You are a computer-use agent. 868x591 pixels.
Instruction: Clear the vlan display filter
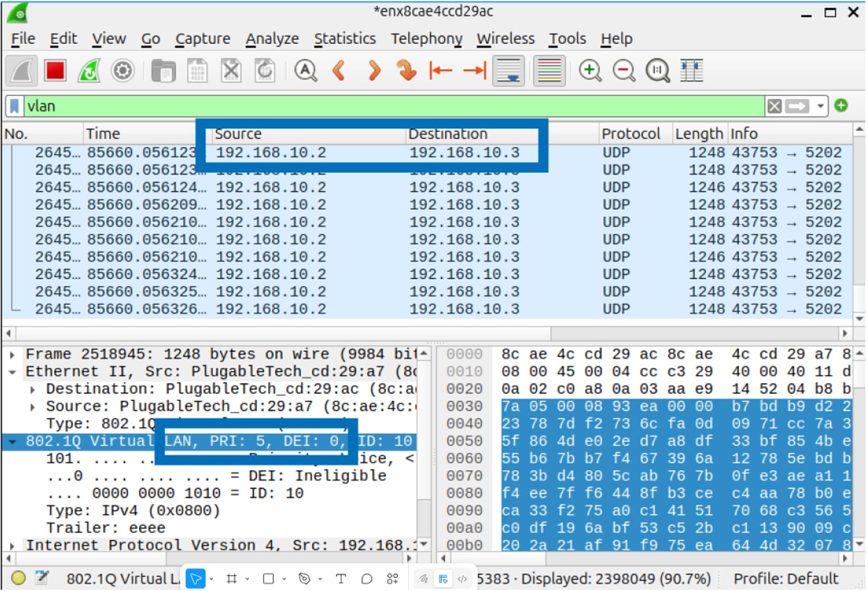[x=775, y=106]
